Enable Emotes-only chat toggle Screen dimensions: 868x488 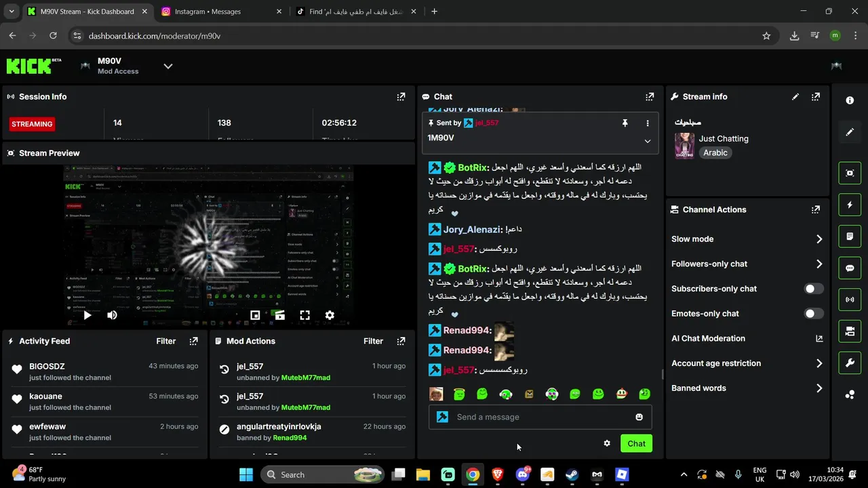point(814,314)
